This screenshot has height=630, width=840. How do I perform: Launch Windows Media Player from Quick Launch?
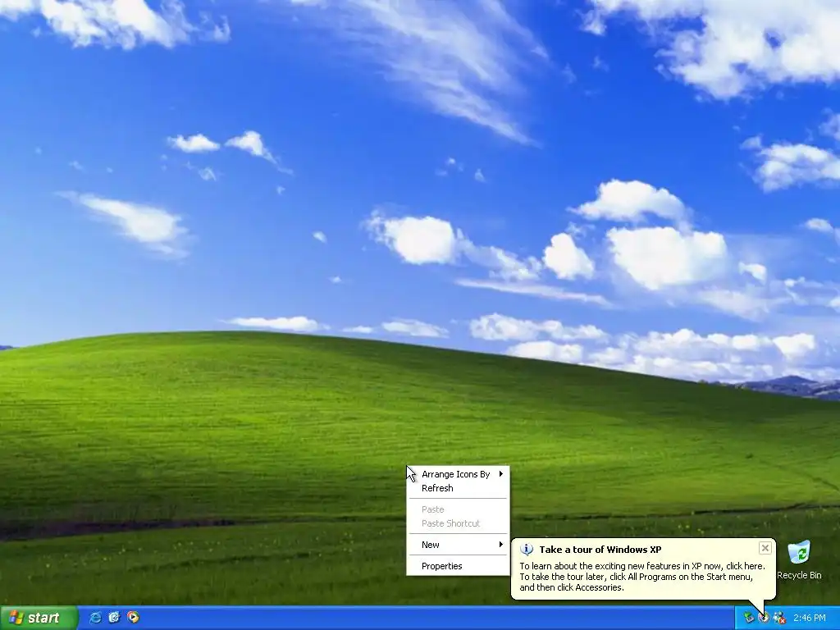coord(133,618)
